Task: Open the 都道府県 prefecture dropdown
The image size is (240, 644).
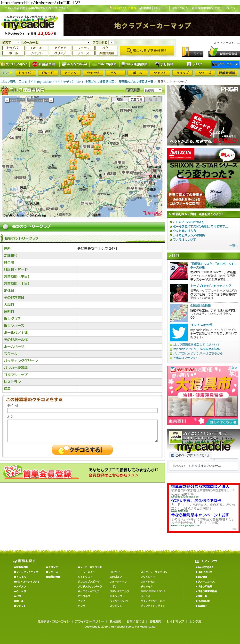Action: 153,90
